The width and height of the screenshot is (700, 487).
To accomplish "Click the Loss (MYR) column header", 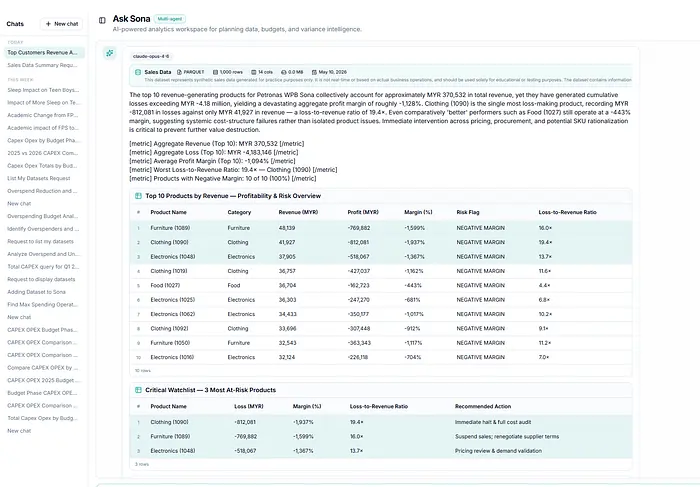I will pyautogui.click(x=249, y=407).
